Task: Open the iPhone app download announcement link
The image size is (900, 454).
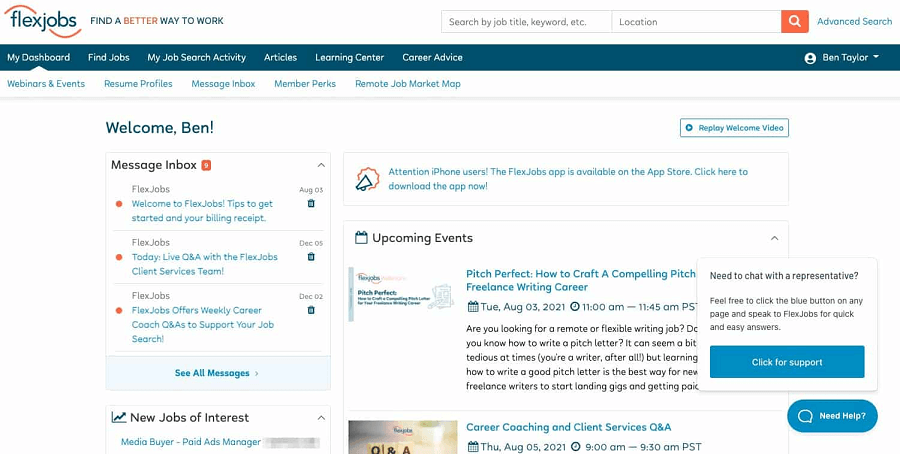Action: coord(568,179)
